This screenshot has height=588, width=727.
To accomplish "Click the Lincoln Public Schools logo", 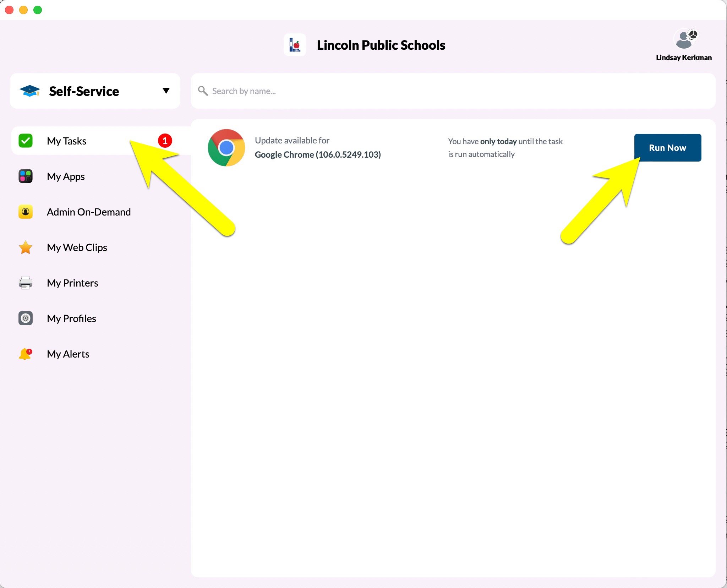I will coord(295,45).
